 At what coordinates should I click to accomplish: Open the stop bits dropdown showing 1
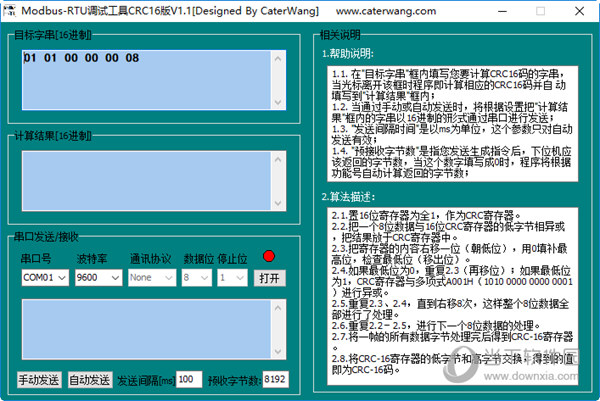(232, 278)
